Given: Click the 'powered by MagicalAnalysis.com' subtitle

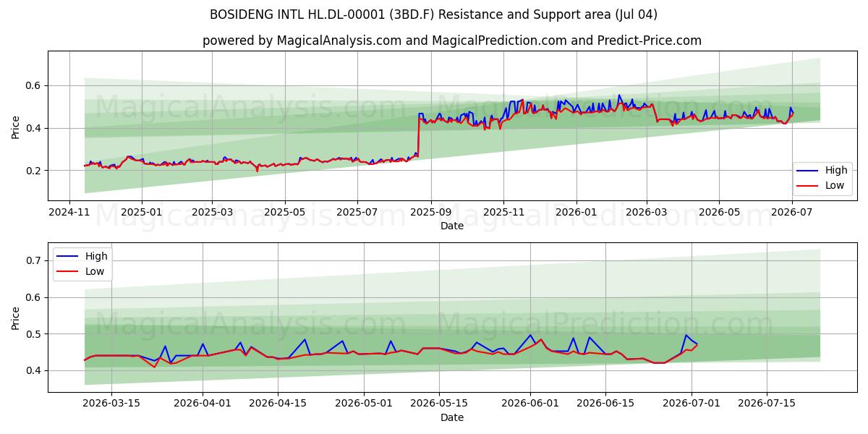Looking at the screenshot, I should pos(452,41).
